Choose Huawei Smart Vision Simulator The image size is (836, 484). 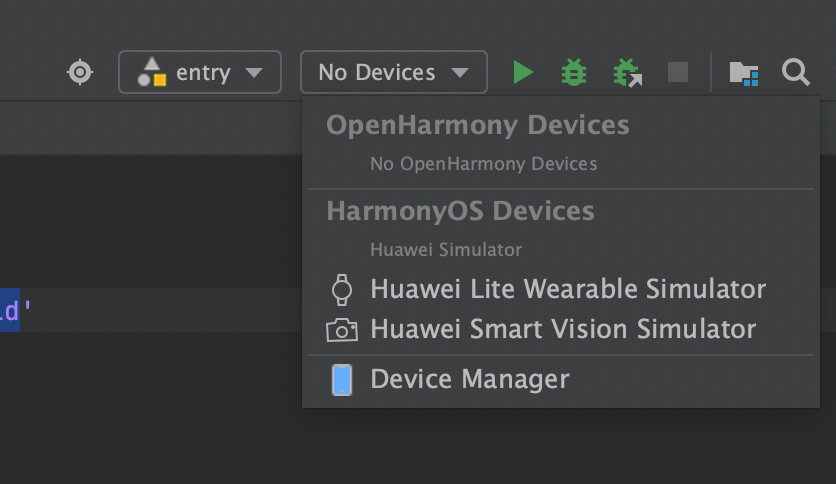point(563,329)
